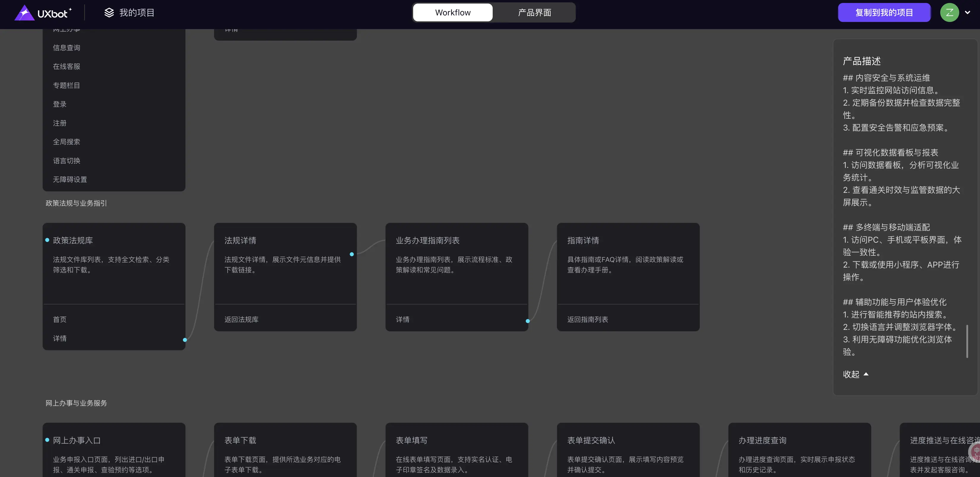
Task: Open 我的项目 link in header
Action: coord(137,12)
